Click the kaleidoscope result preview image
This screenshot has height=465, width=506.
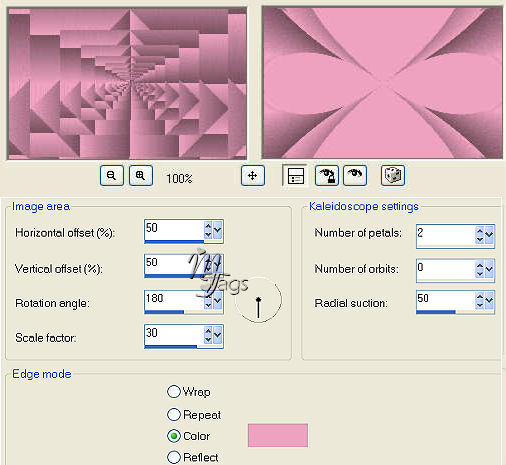click(382, 83)
